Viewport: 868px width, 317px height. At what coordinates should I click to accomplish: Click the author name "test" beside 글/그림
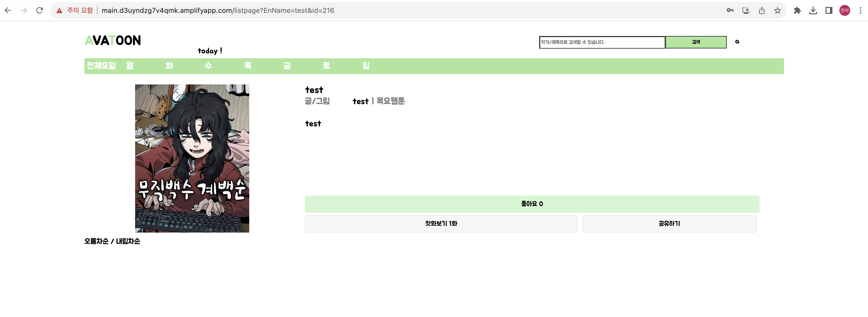tap(361, 101)
